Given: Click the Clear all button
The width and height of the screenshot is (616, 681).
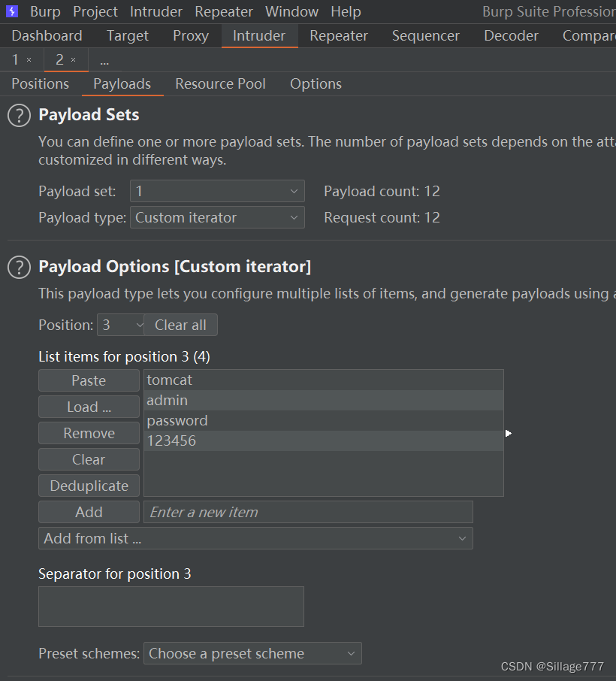Looking at the screenshot, I should 180,325.
